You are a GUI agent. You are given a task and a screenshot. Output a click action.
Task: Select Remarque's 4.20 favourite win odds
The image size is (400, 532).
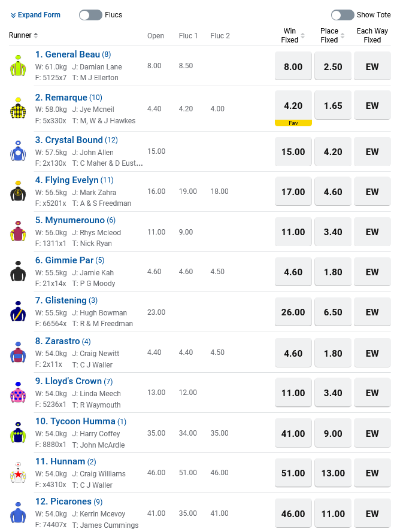[x=293, y=106]
